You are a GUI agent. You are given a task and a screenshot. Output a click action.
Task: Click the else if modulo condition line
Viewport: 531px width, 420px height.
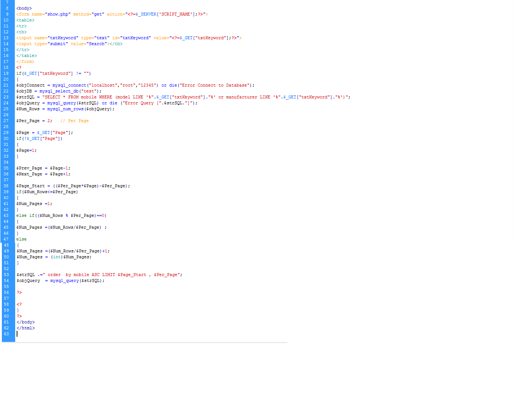pos(61,215)
